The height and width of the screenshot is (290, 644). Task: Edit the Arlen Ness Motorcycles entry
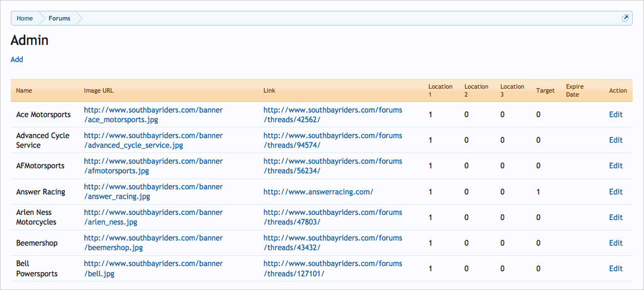click(615, 217)
